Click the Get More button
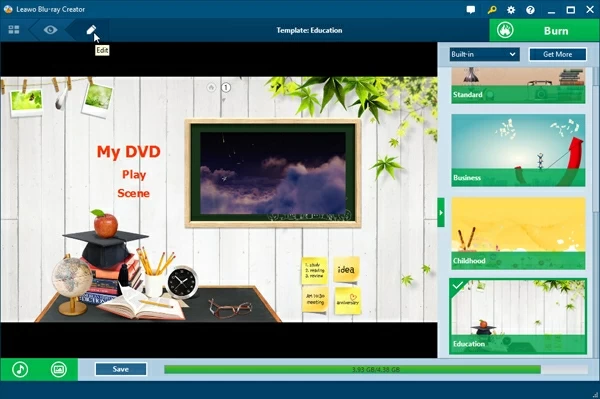The height and width of the screenshot is (399, 600). coord(558,54)
